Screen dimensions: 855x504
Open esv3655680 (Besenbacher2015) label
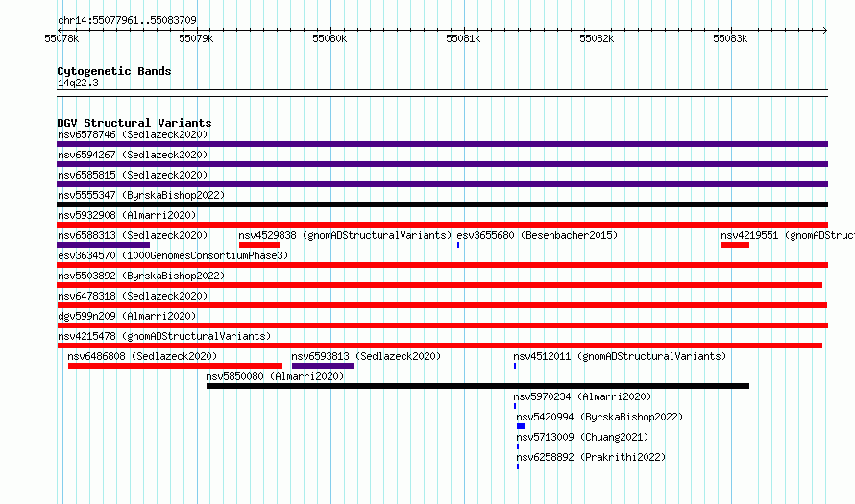[537, 235]
